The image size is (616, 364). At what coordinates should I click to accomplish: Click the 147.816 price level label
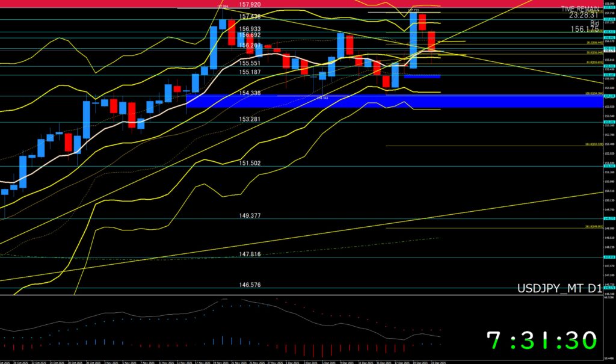pyautogui.click(x=250, y=254)
